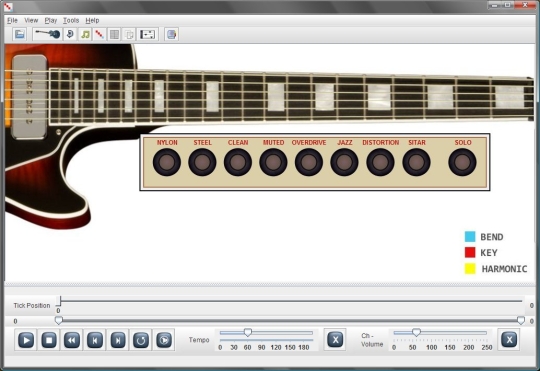The width and height of the screenshot is (540, 371).
Task: Reset tempo with the X button
Action: (x=335, y=340)
